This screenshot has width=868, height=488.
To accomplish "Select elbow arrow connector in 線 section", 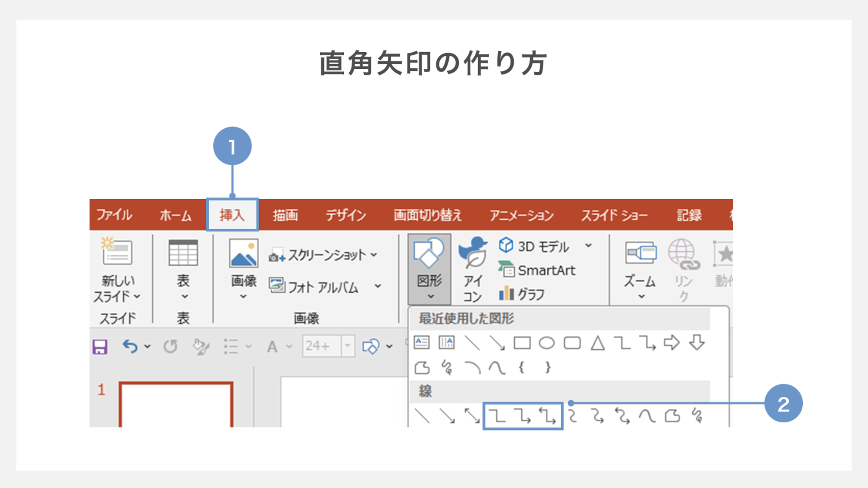I will pyautogui.click(x=523, y=416).
